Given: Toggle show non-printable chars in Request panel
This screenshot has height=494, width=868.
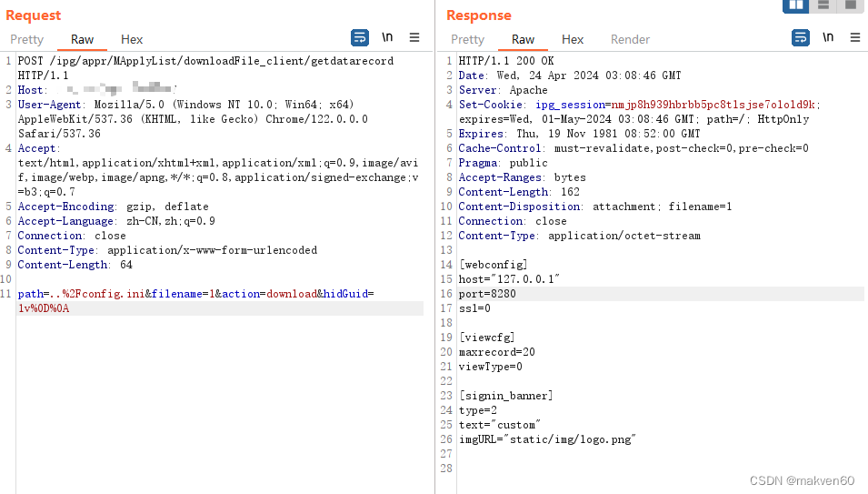Looking at the screenshot, I should 387,37.
